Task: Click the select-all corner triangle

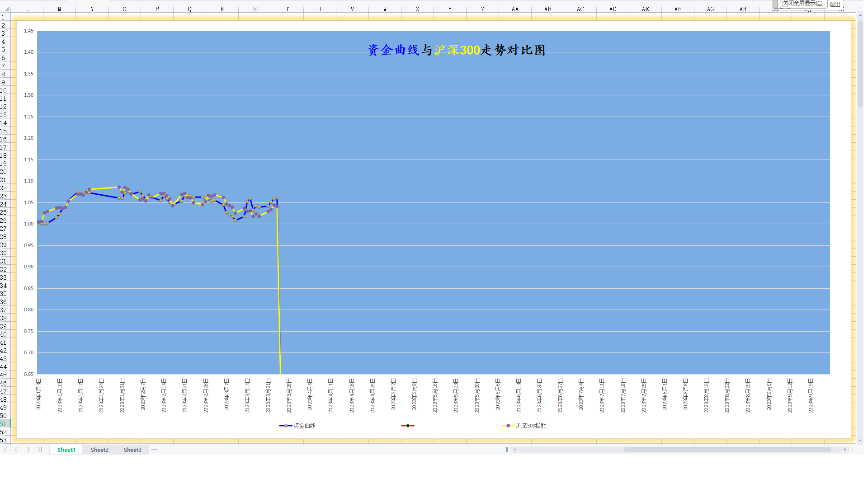Action: (x=6, y=9)
